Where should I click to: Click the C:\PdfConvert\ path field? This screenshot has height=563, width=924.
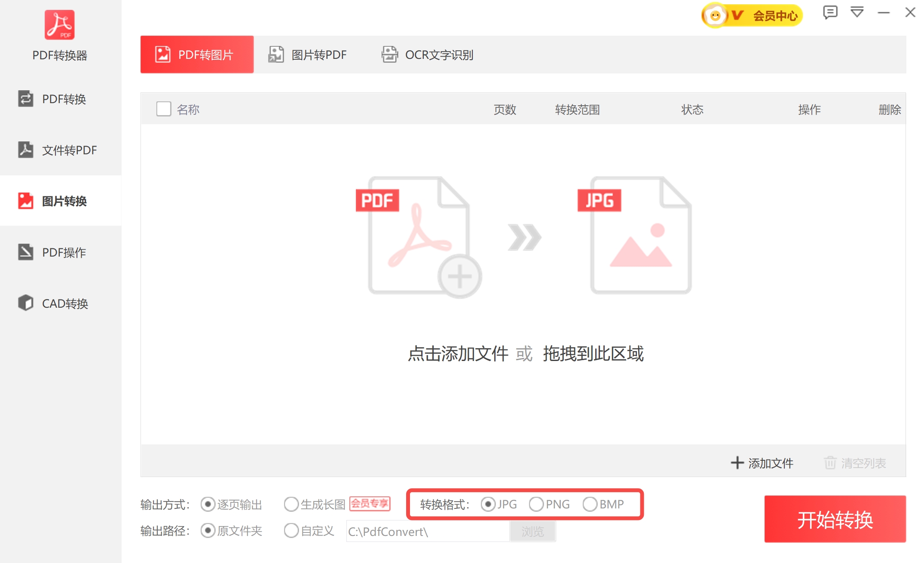[428, 532]
